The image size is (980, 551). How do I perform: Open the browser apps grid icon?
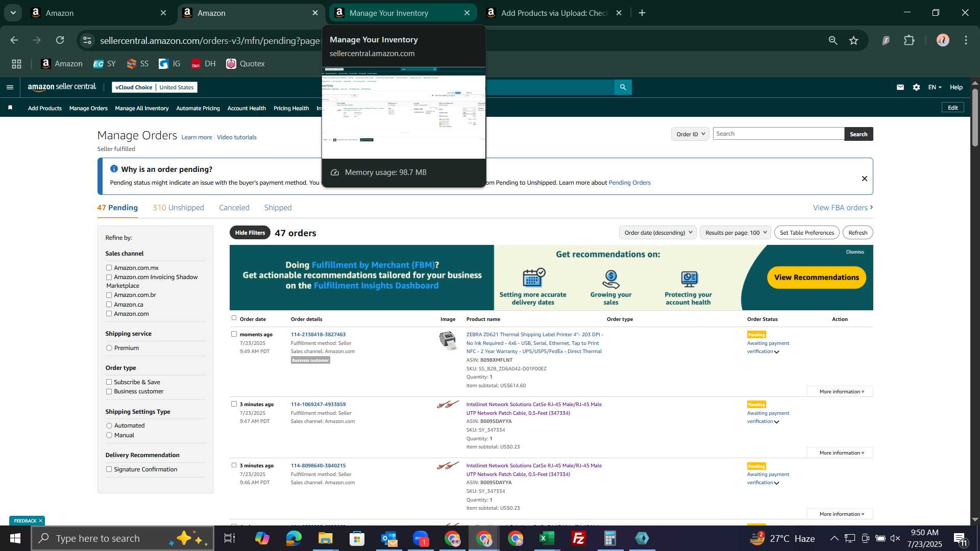(17, 64)
